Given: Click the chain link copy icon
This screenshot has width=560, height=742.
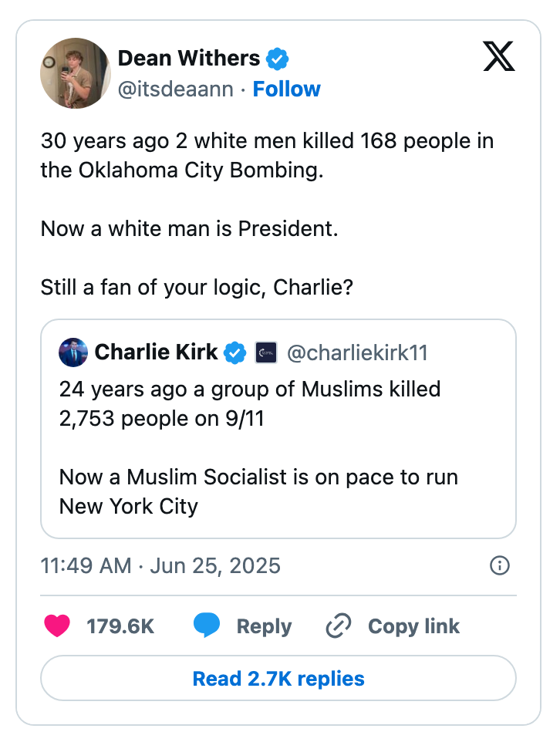Looking at the screenshot, I should click(339, 626).
